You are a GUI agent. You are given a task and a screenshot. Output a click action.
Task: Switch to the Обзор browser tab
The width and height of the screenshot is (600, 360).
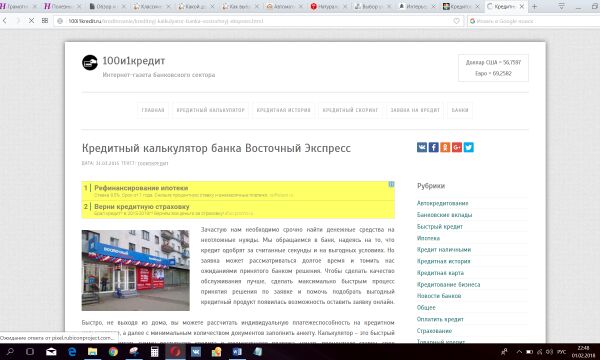coord(108,7)
